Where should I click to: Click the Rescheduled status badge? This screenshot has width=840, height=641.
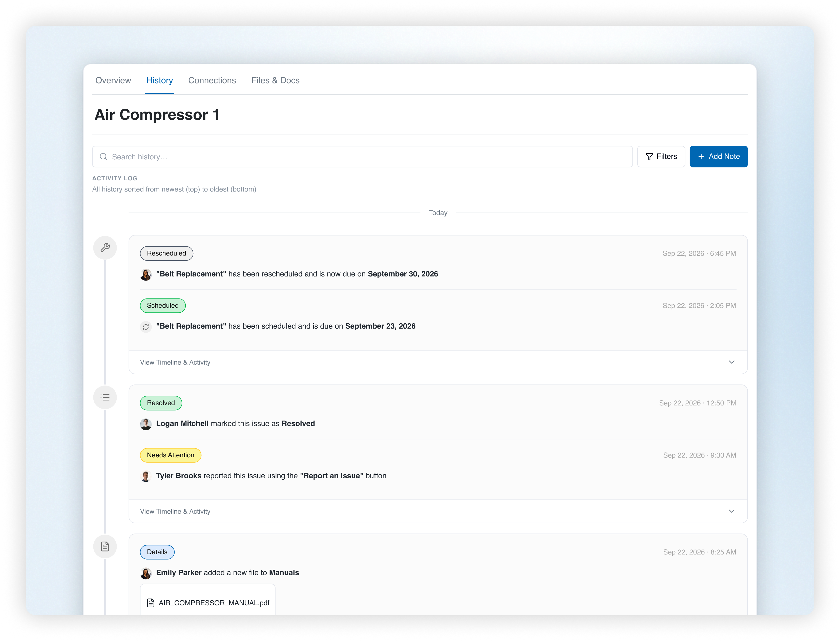pos(166,253)
